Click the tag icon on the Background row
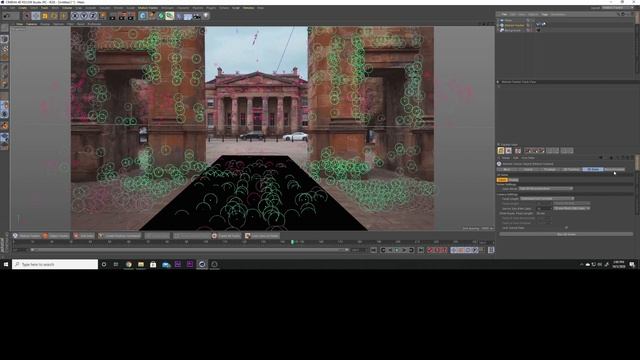Image resolution: width=640 pixels, height=360 pixels. click(538, 30)
